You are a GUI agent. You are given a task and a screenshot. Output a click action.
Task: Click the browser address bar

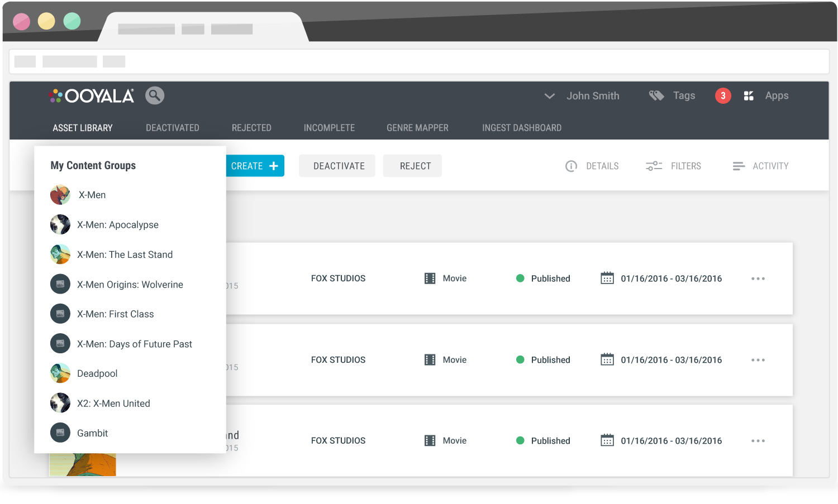coord(419,61)
